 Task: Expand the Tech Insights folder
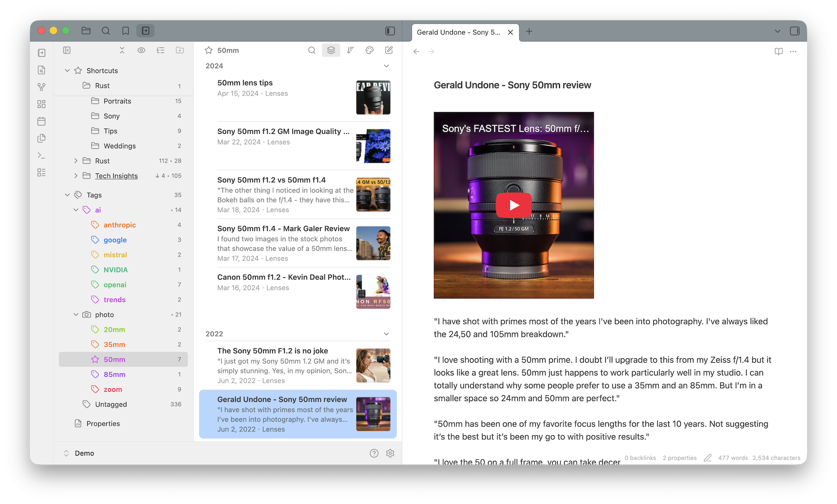point(76,176)
